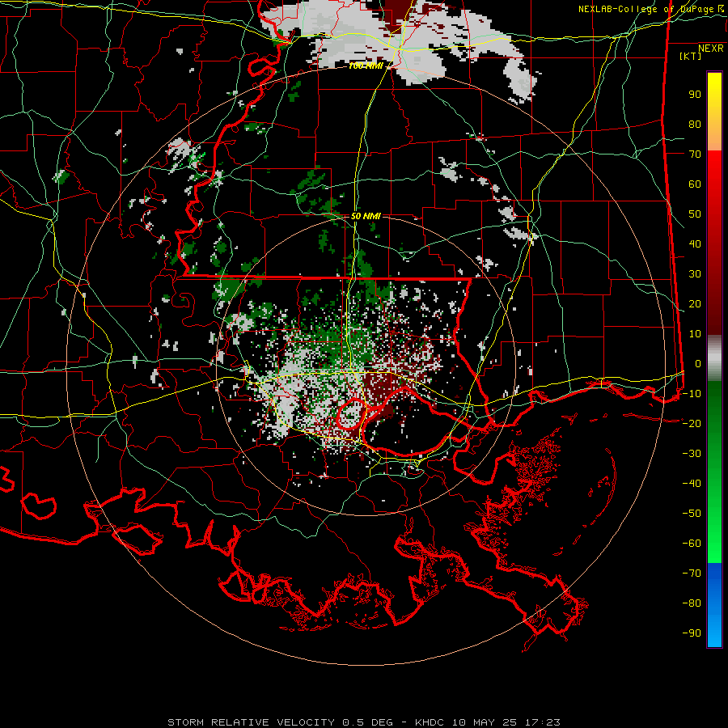Image resolution: width=728 pixels, height=728 pixels.
Task: Select the 30 value on velocity scale
Action: pyautogui.click(x=695, y=274)
